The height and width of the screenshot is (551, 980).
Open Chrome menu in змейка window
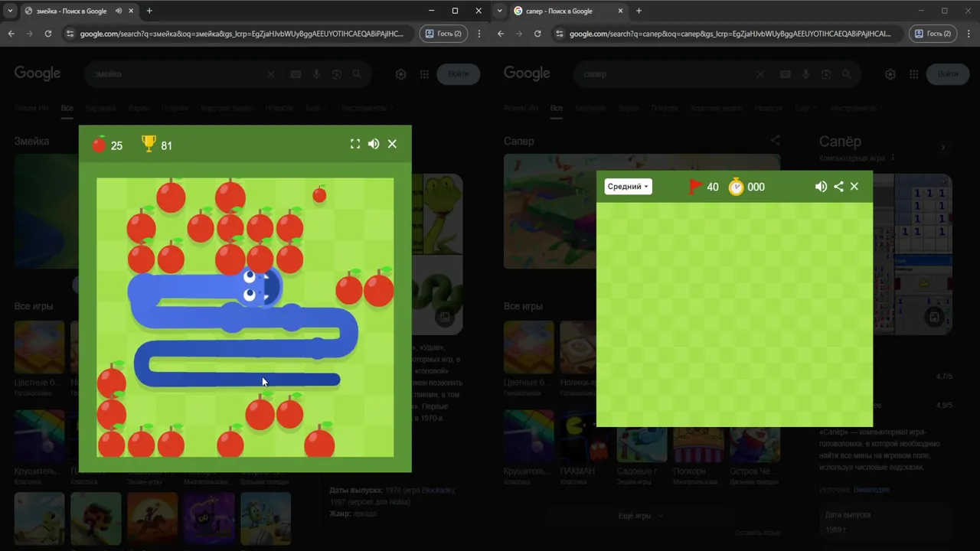pos(479,34)
